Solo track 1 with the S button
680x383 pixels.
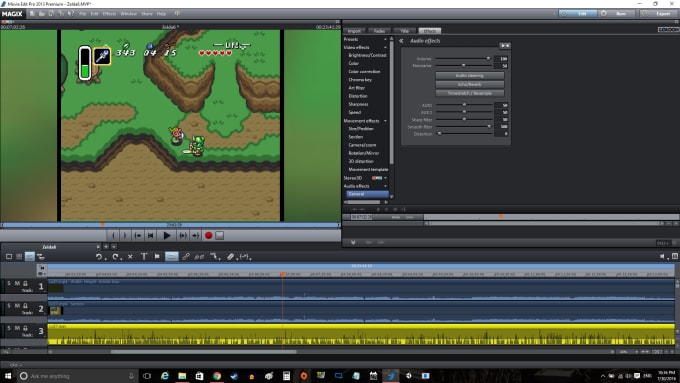9,283
